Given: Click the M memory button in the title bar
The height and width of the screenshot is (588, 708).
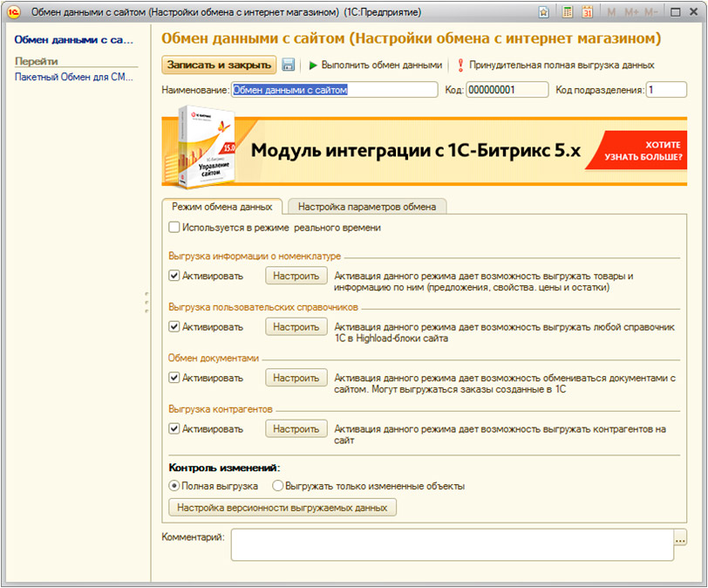Looking at the screenshot, I should coord(611,12).
